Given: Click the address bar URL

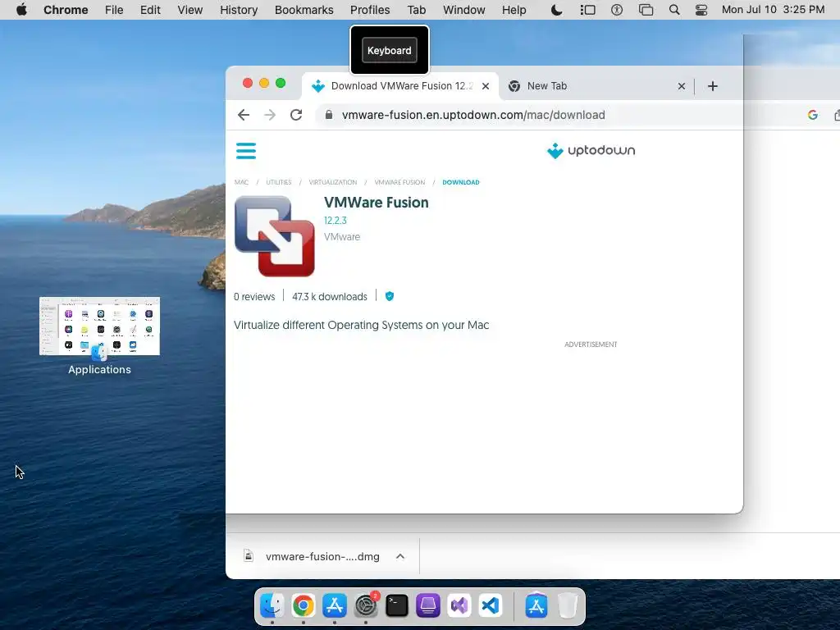Looking at the screenshot, I should tap(473, 115).
